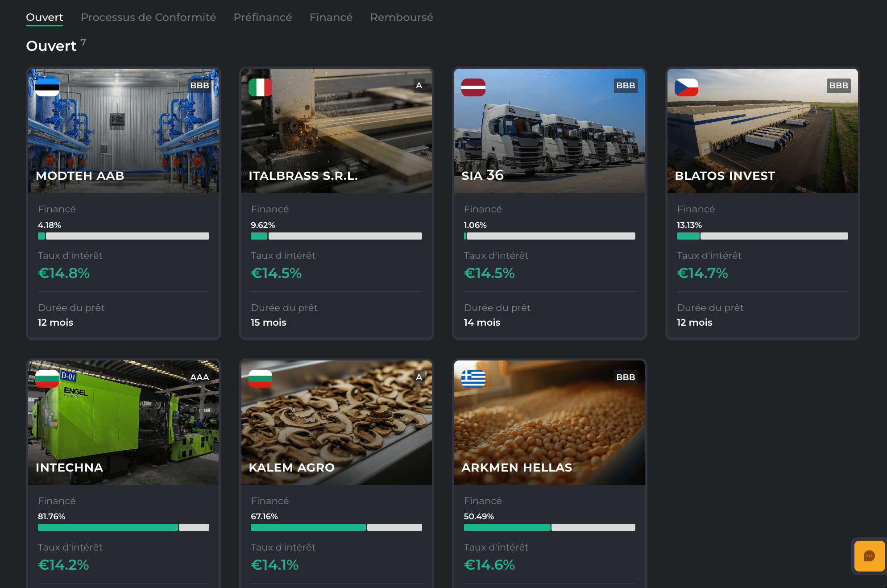
Task: Open the INTECHNA project title
Action: pyautogui.click(x=69, y=468)
